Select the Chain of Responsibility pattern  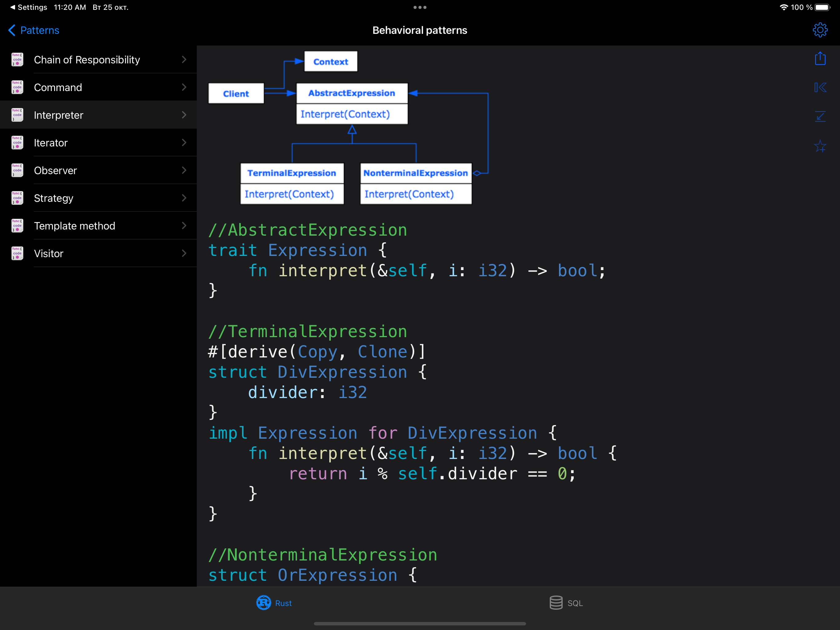pos(98,60)
